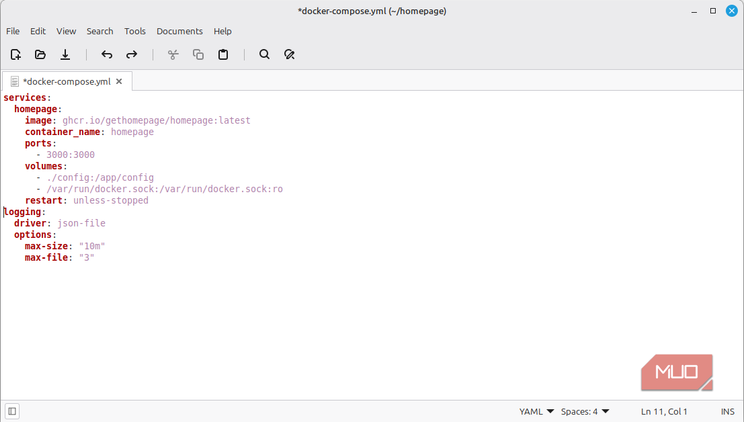
Task: Open the Spaces: 4 indentation dropdown
Action: [585, 412]
